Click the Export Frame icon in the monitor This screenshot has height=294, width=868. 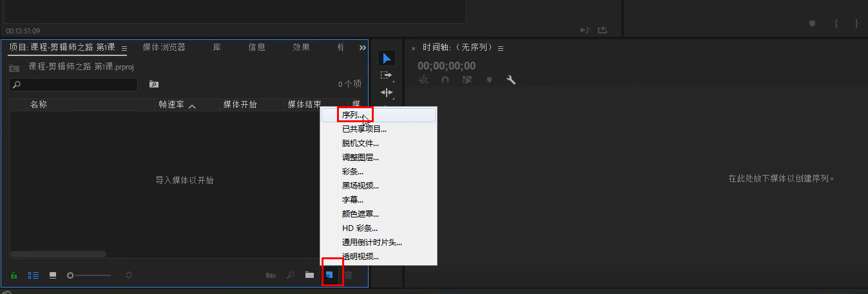[603, 30]
